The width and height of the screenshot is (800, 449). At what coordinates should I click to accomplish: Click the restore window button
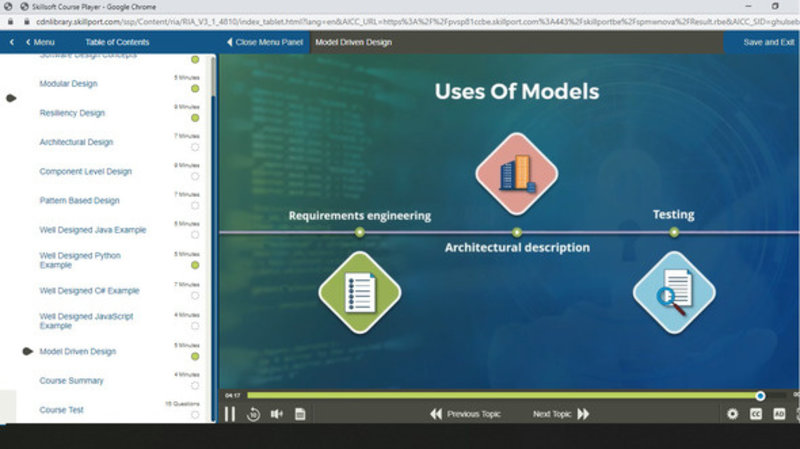[x=775, y=6]
